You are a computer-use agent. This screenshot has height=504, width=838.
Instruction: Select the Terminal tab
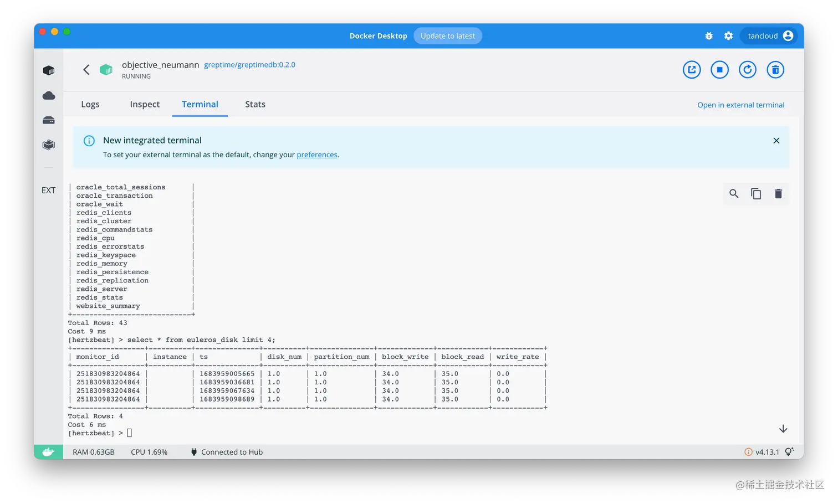pos(200,104)
